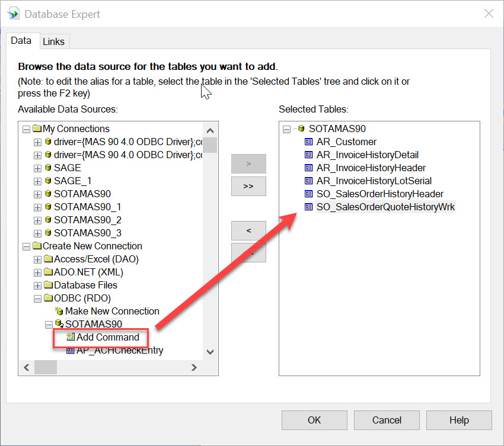Click the Make New Connection icon
Screen dimensions: 504x446
coord(59,311)
